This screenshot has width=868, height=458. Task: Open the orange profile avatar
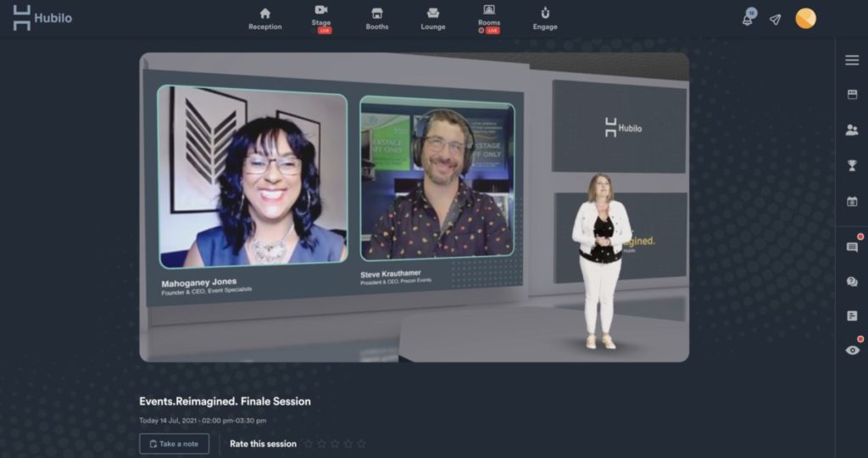[805, 19]
